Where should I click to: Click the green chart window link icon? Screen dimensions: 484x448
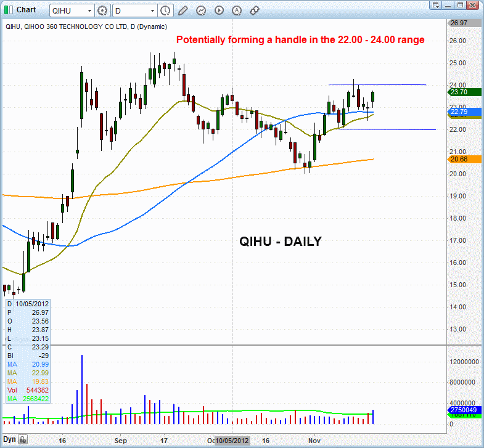9,10
